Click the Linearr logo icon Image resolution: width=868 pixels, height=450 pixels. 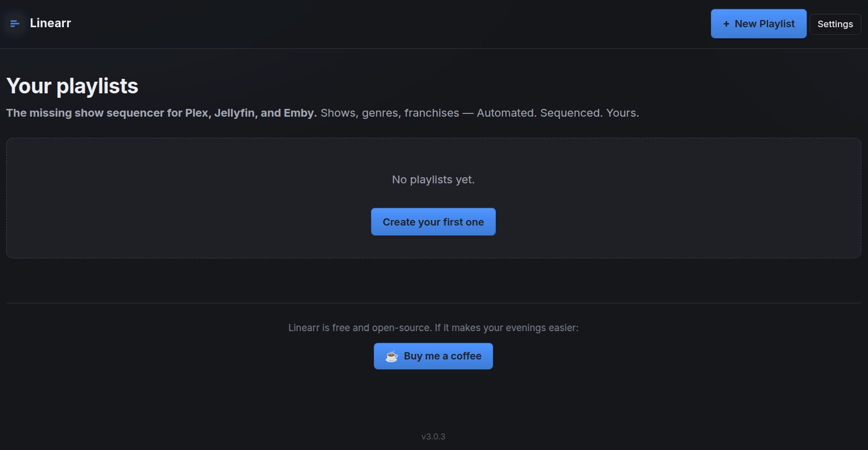pos(15,23)
